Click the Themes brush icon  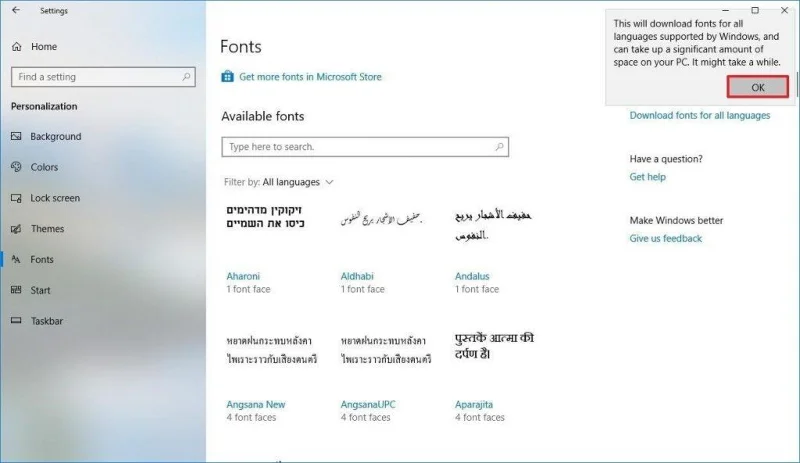point(16,229)
